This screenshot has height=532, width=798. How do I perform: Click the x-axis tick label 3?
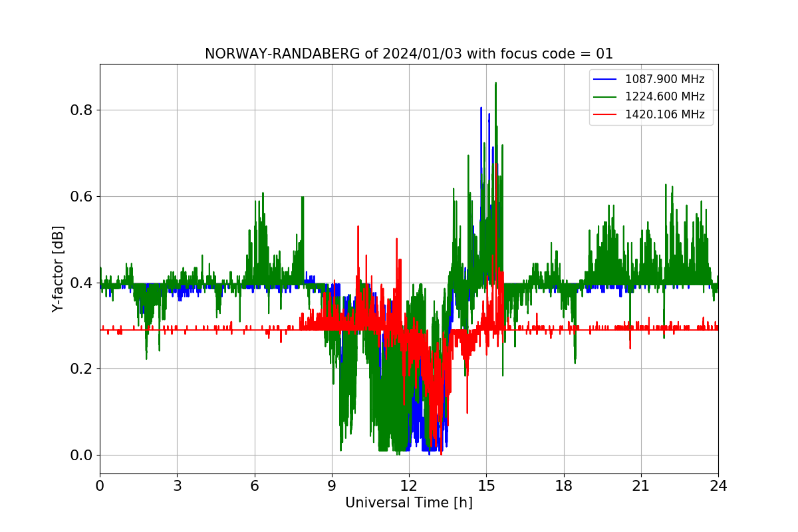click(x=177, y=486)
